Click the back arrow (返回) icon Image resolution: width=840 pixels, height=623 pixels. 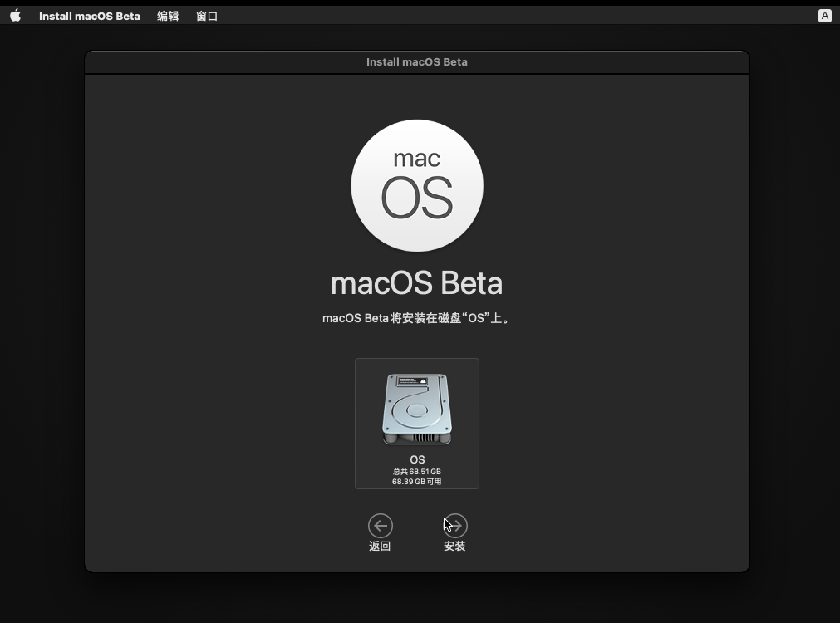[381, 526]
